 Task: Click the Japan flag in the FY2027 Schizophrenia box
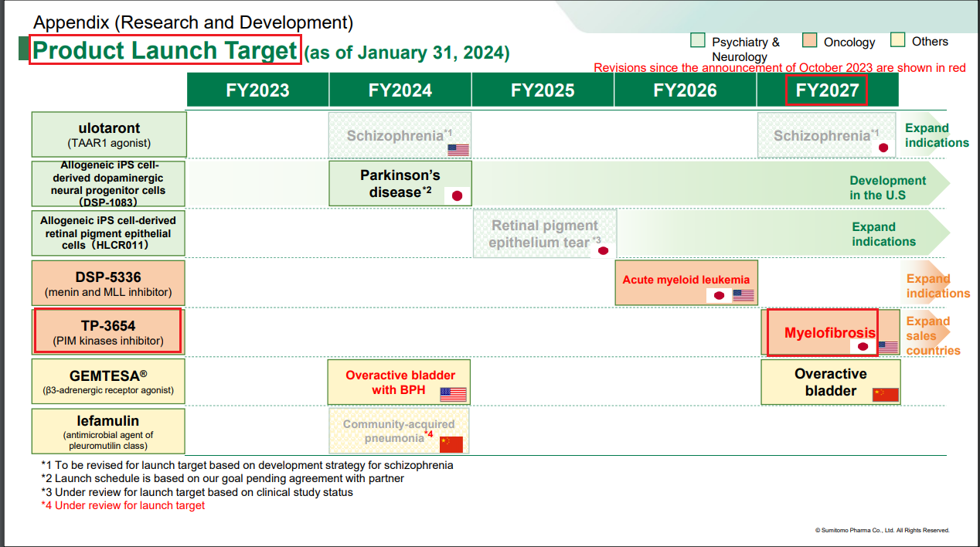883,147
